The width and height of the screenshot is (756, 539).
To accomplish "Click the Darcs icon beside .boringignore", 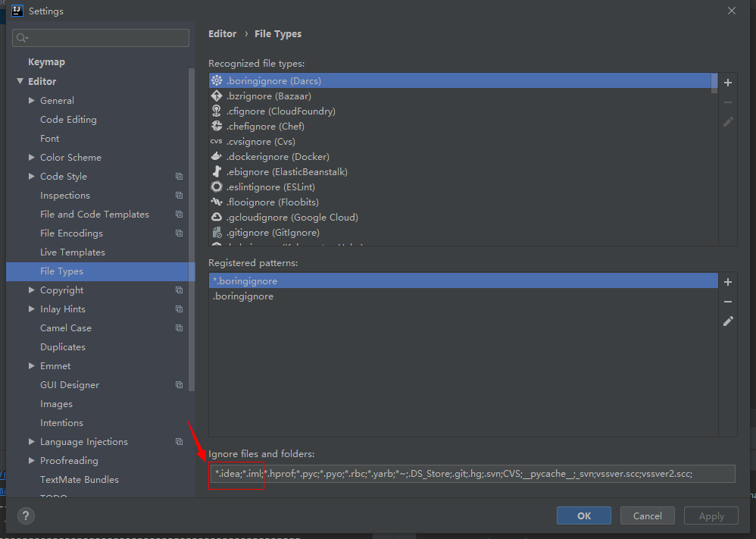I will coord(217,80).
